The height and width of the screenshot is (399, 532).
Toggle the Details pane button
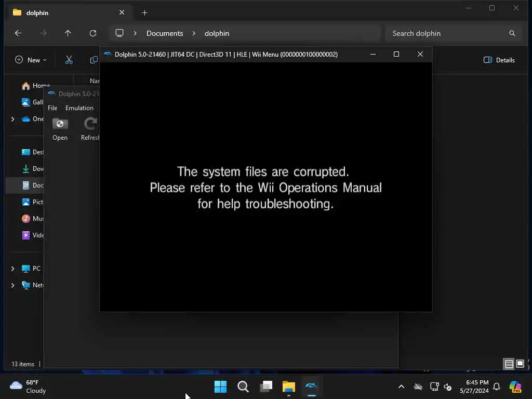click(x=499, y=60)
